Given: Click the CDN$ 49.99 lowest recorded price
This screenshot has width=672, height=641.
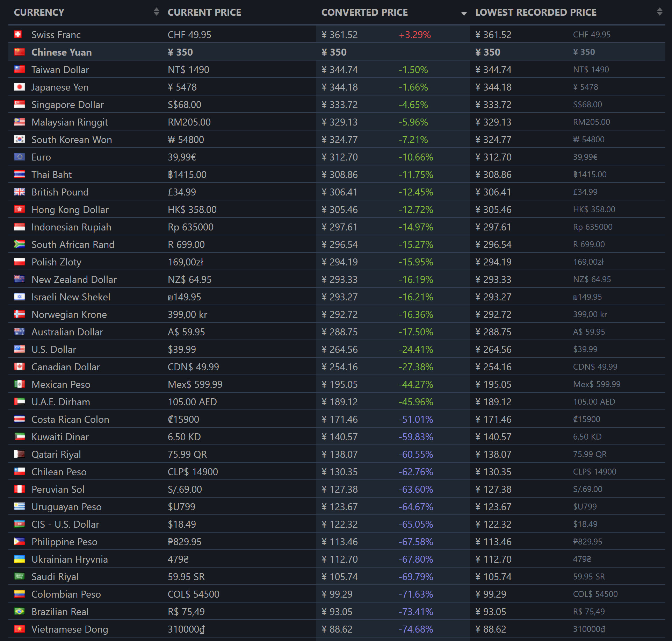Looking at the screenshot, I should (595, 367).
